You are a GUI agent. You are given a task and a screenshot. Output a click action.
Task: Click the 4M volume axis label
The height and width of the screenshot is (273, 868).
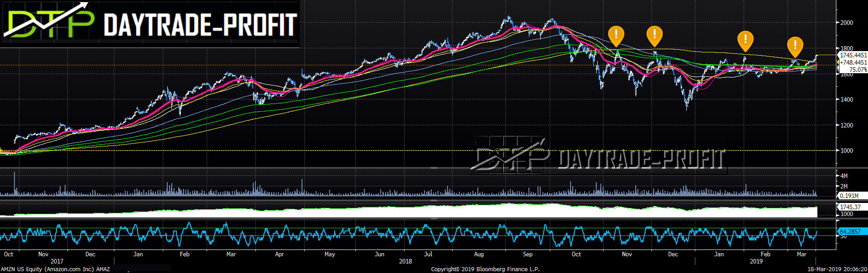point(844,176)
